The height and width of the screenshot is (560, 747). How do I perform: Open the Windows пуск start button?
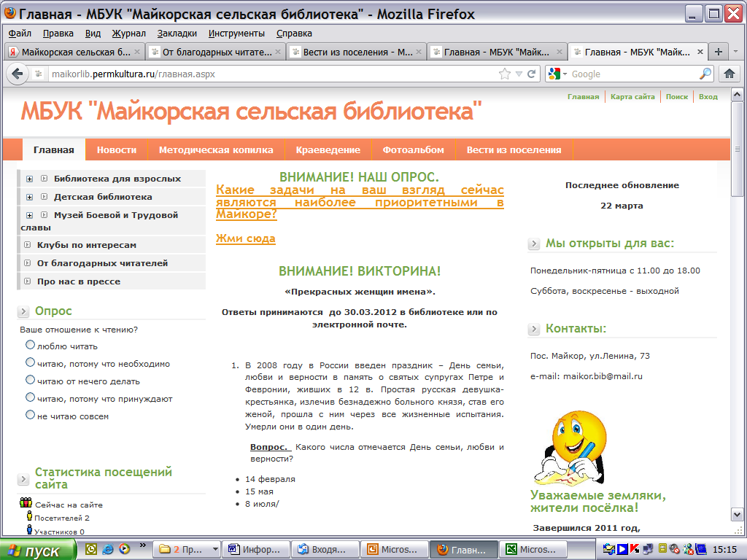point(38,550)
